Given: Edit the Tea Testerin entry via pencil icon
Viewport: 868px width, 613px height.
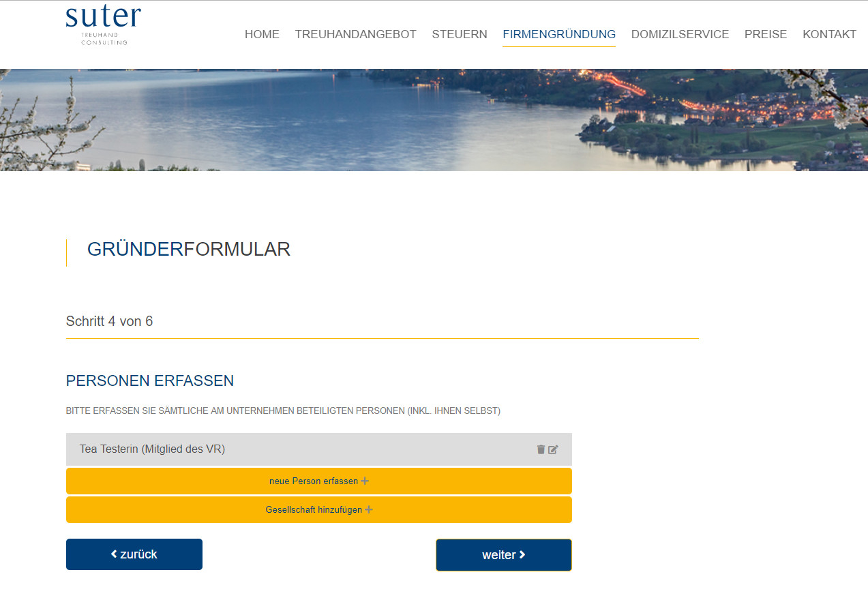Looking at the screenshot, I should pyautogui.click(x=553, y=449).
